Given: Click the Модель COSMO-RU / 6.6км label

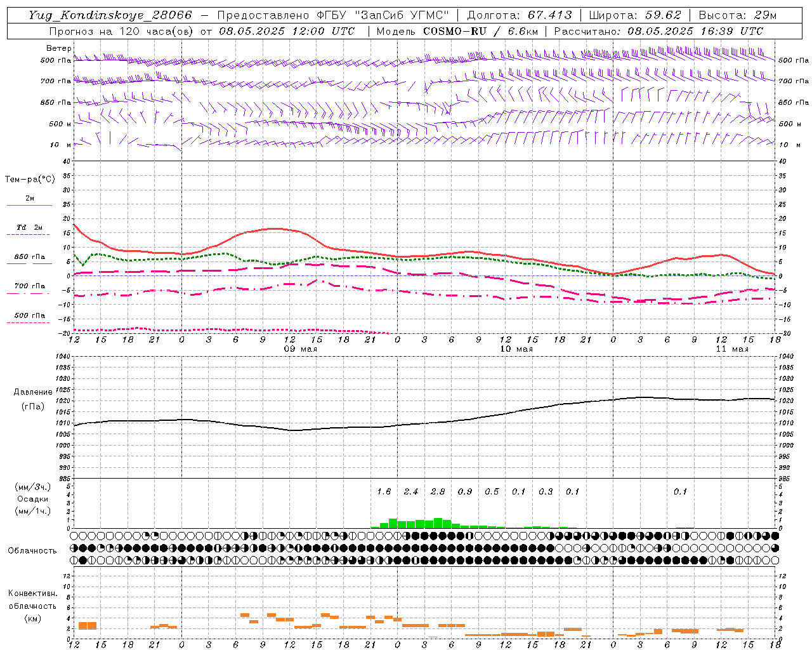Looking at the screenshot, I should (457, 31).
